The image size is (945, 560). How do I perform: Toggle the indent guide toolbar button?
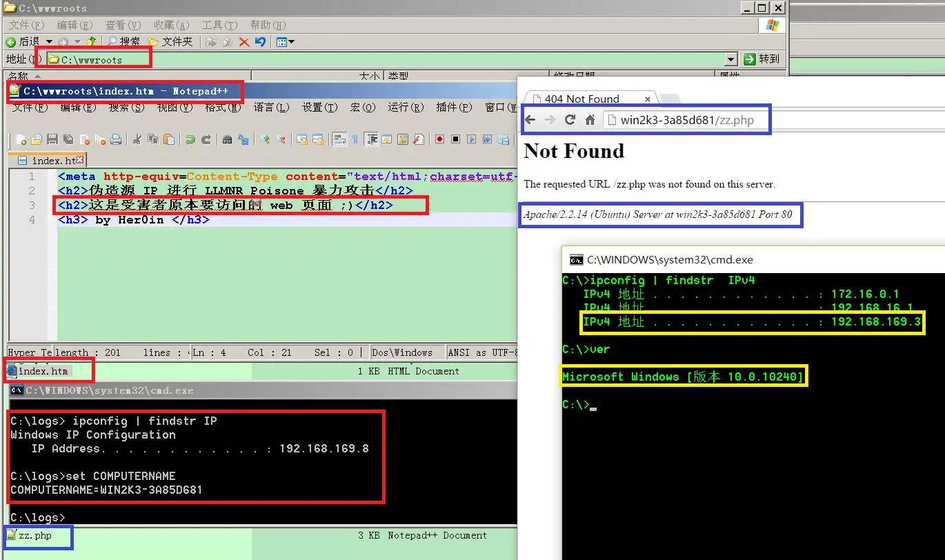click(x=372, y=139)
